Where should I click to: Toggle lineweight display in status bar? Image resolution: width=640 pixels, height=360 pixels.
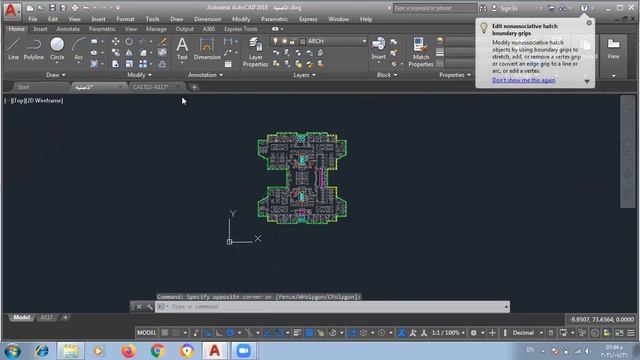click(298, 333)
